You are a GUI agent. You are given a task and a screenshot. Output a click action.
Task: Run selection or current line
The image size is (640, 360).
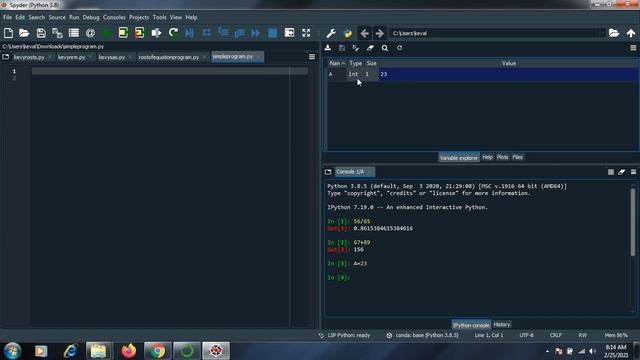tap(156, 33)
